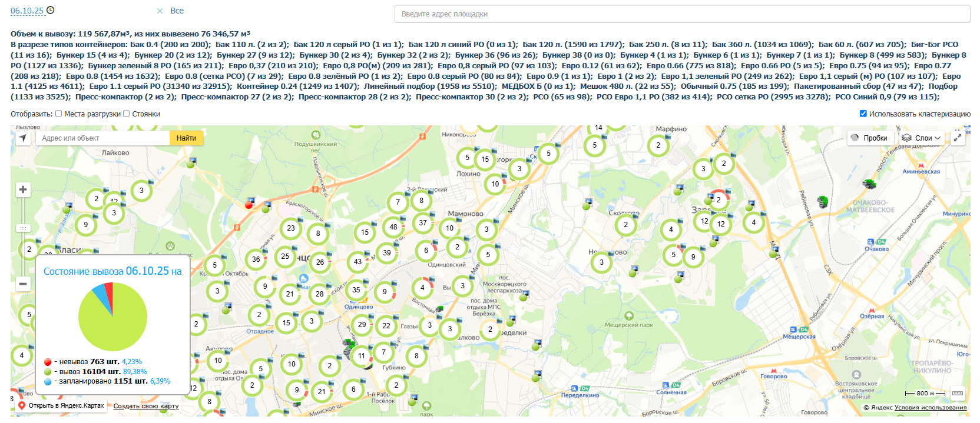Zoom out with the map minus button
The image size is (980, 423).
pyautogui.click(x=23, y=284)
